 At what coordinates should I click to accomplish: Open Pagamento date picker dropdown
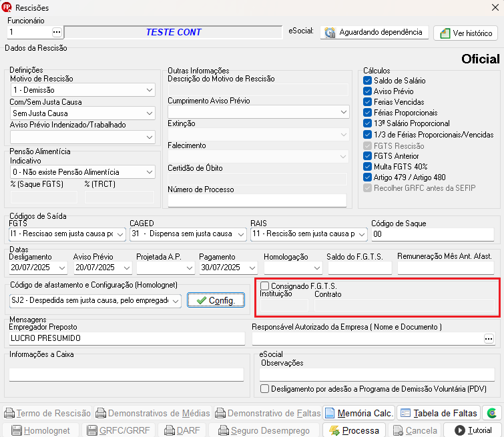point(252,268)
